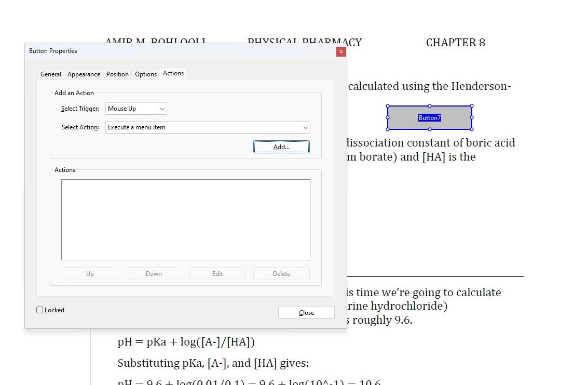Select the Actions tab

(x=173, y=73)
